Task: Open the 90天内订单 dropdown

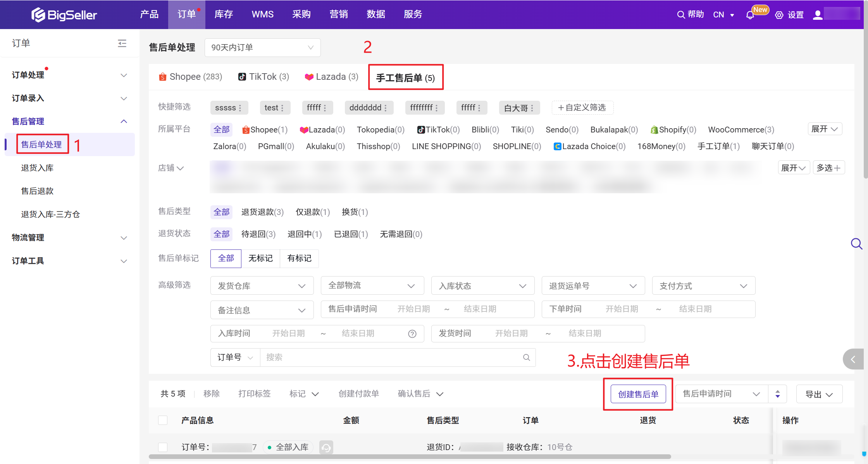Action: click(x=262, y=48)
